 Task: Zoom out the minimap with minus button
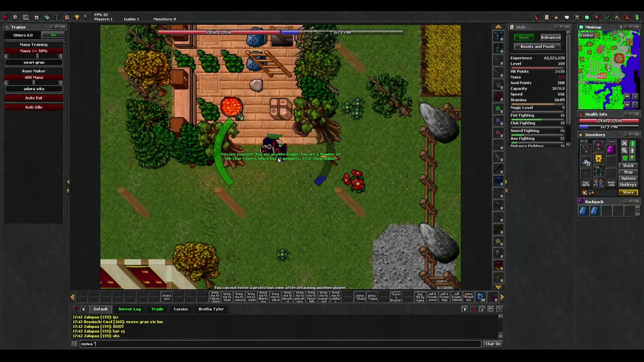635,104
